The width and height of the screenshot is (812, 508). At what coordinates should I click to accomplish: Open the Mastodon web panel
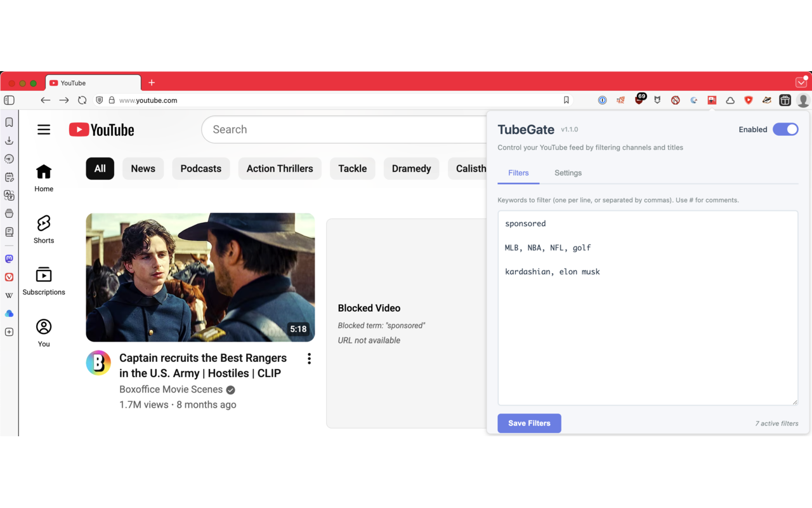9,259
